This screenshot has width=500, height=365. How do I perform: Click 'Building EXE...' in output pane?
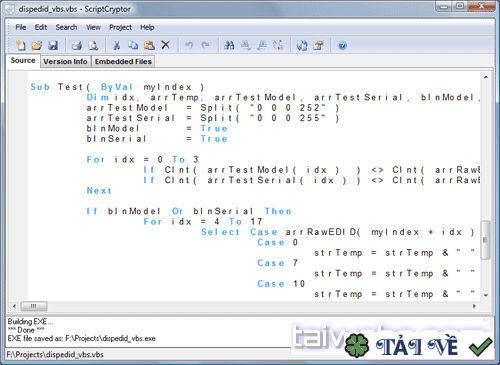pyautogui.click(x=30, y=321)
